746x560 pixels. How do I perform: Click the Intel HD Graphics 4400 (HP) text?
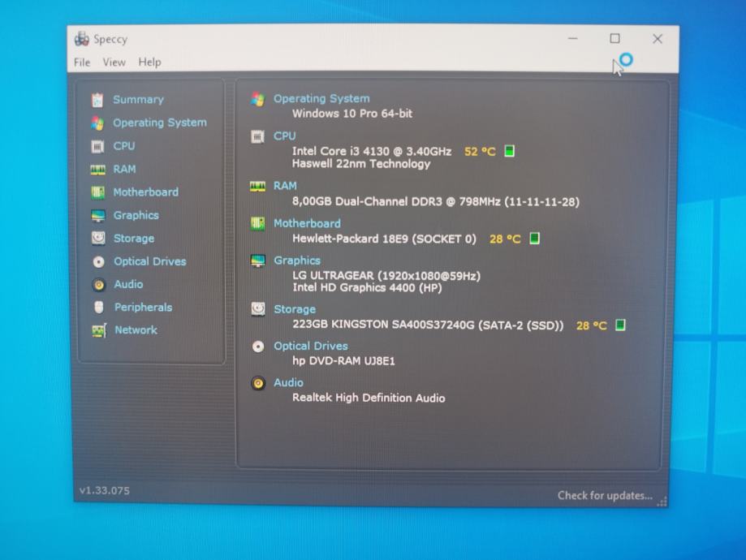coord(367,288)
